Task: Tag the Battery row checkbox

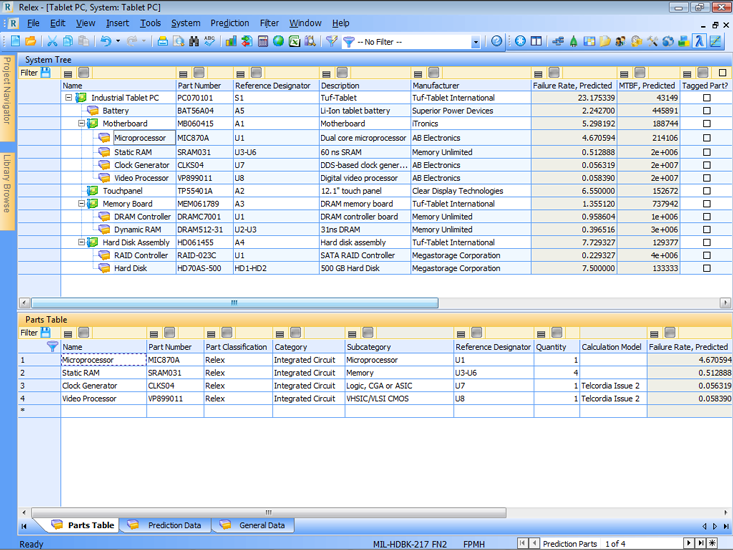Action: 707,111
